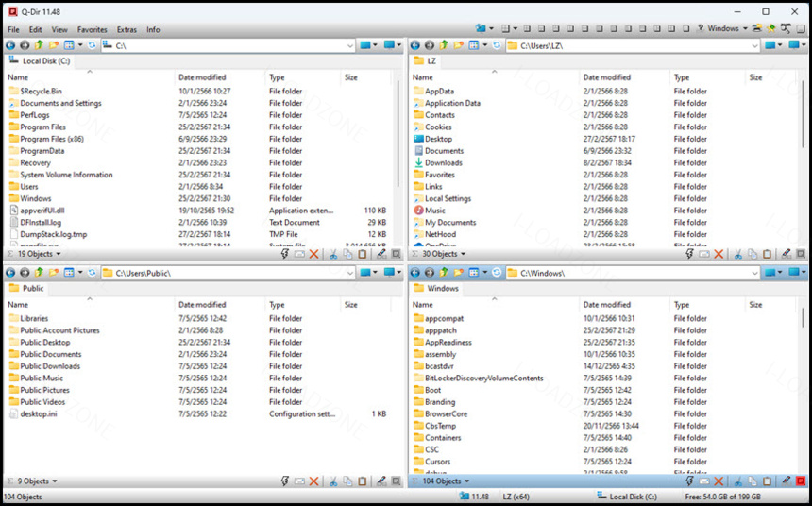Cut selection in the 19 Objects pane
The width and height of the screenshot is (812, 506).
point(333,254)
